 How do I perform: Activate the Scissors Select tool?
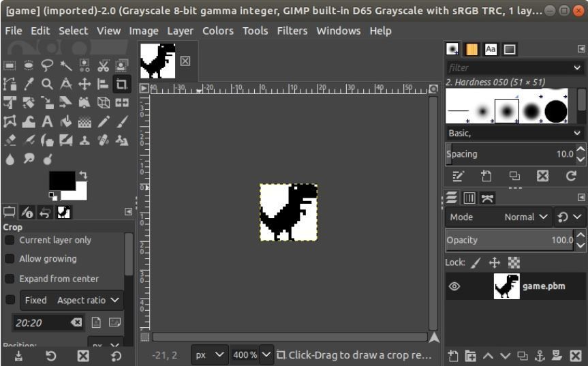pos(103,65)
